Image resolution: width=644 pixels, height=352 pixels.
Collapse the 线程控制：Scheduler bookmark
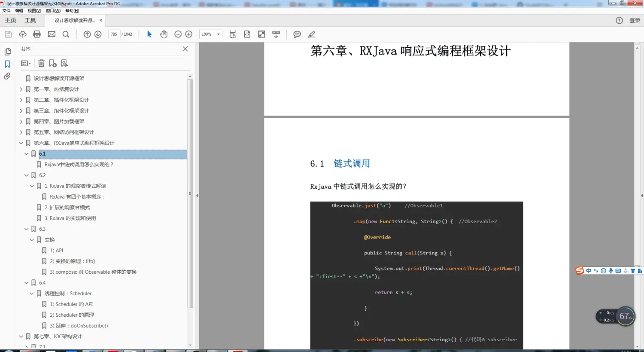[x=32, y=294]
